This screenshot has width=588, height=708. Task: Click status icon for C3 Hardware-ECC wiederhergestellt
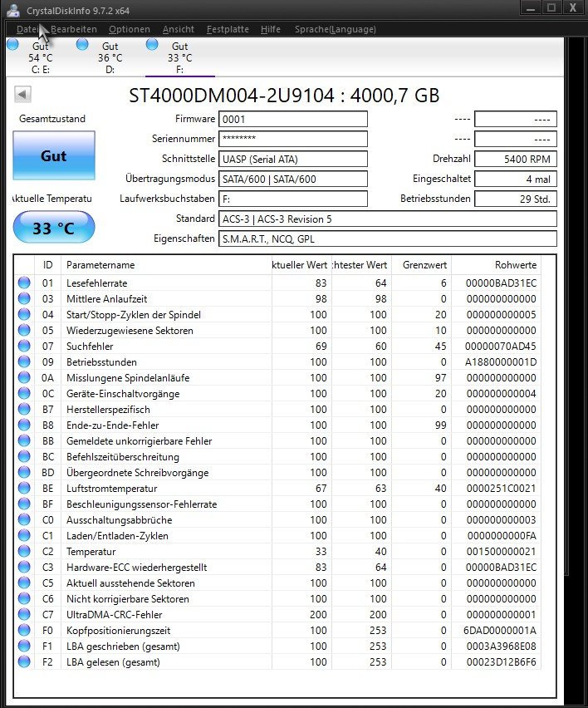tap(24, 567)
